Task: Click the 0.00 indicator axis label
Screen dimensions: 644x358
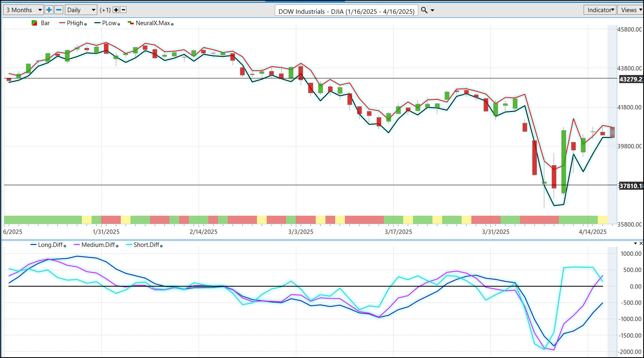Action: tap(635, 287)
